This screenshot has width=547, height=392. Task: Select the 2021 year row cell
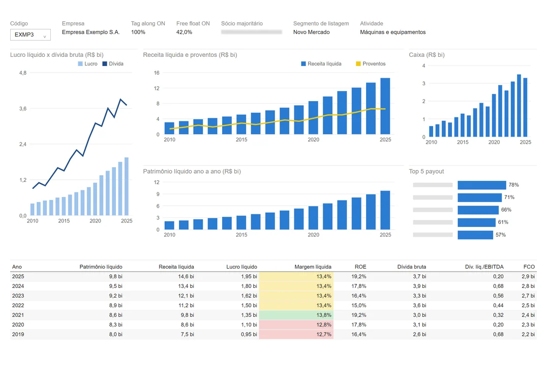(x=18, y=315)
